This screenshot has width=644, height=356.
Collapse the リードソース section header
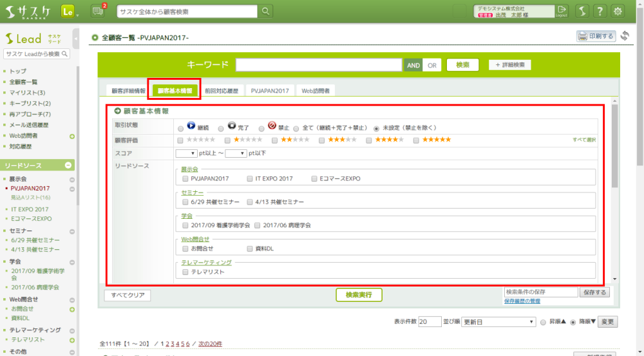68,165
